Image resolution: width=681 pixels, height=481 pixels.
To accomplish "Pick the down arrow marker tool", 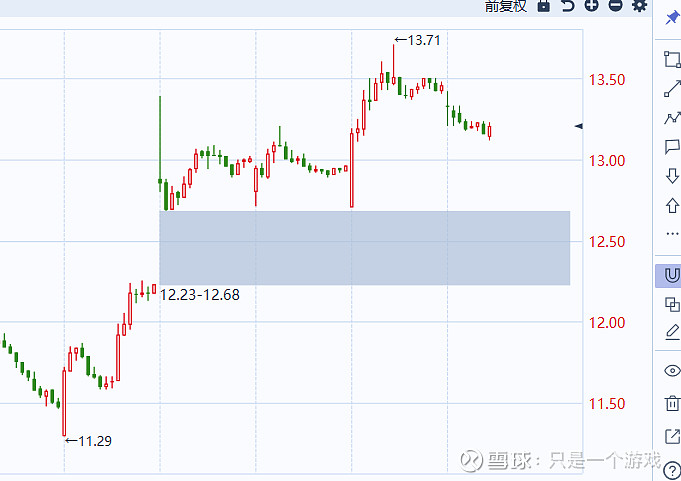I will [672, 176].
